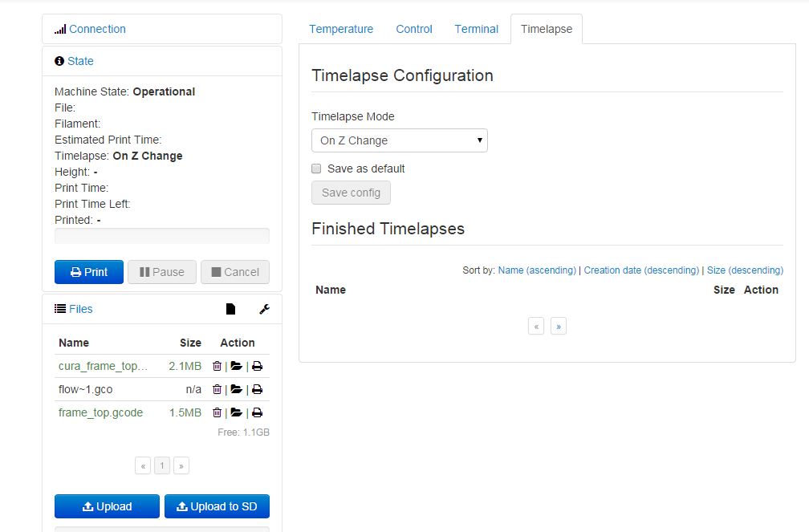The height and width of the screenshot is (532, 809).
Task: Click the Upload to SD button
Action: coord(217,506)
